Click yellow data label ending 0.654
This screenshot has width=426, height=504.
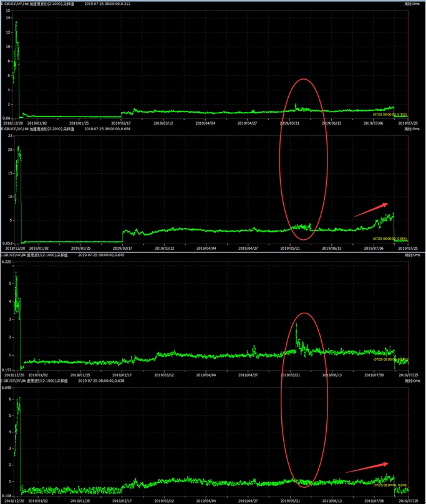click(x=390, y=238)
